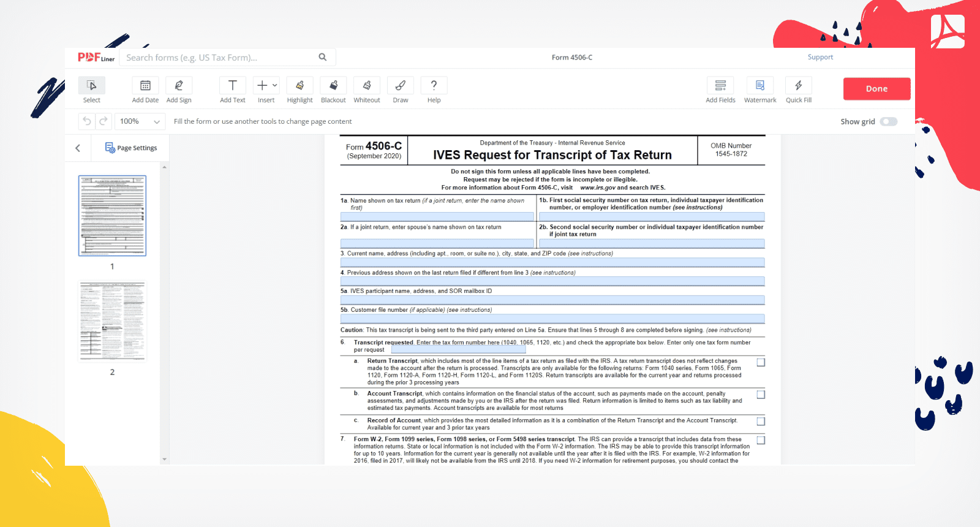The height and width of the screenshot is (527, 980).
Task: Check the Record of Account box
Action: click(761, 422)
